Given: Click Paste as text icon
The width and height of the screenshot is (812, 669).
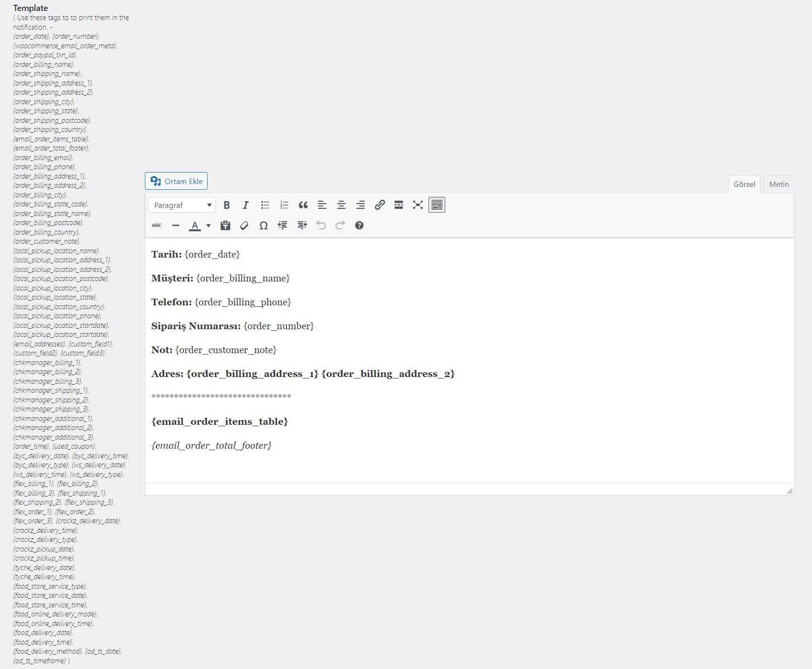Looking at the screenshot, I should [x=225, y=226].
